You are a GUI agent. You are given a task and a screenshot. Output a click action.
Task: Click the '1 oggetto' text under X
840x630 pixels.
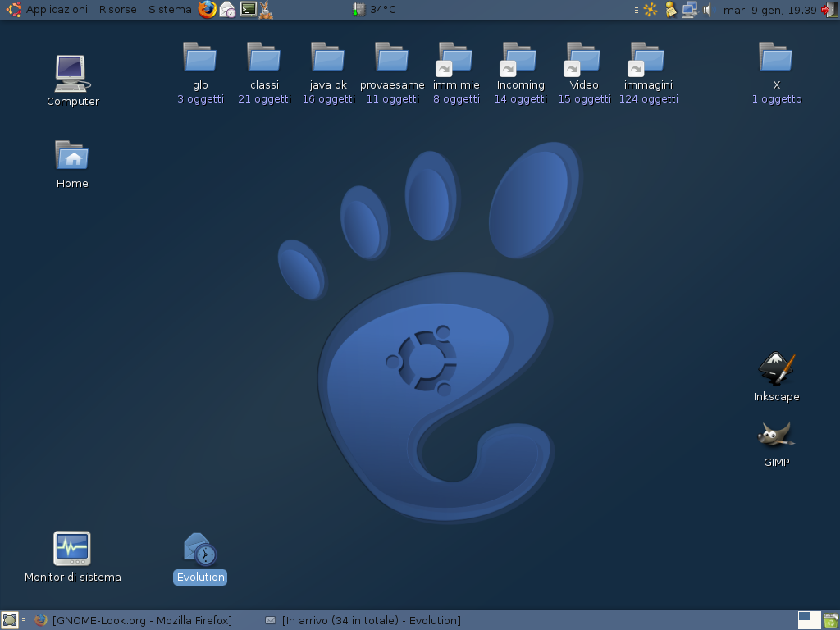pos(776,99)
